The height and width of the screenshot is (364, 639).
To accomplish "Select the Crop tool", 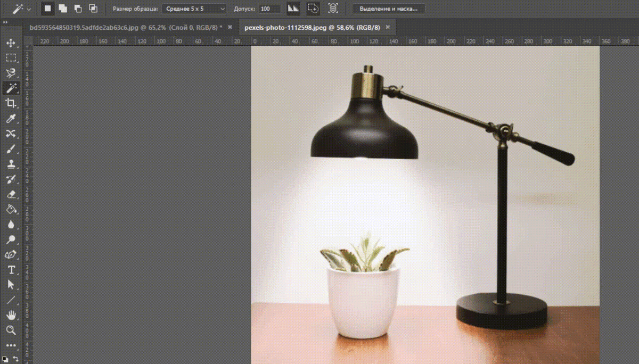I will click(11, 103).
